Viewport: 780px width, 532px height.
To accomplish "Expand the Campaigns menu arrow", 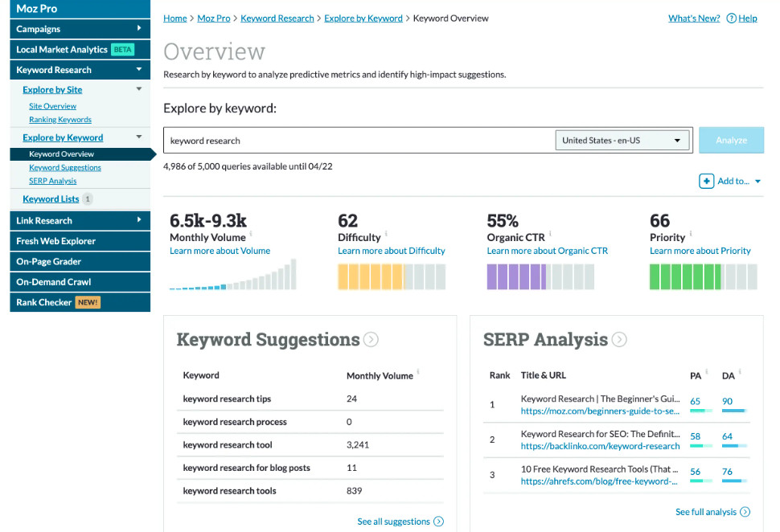I will pos(139,28).
